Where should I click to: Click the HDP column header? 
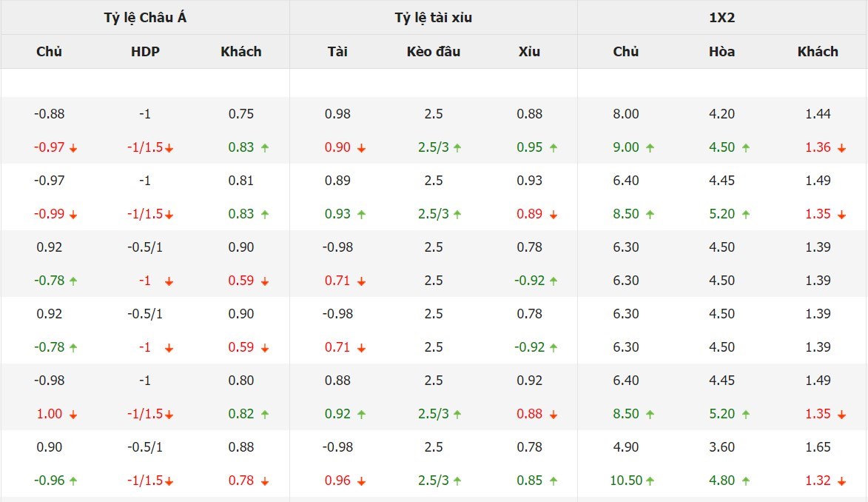(x=145, y=52)
